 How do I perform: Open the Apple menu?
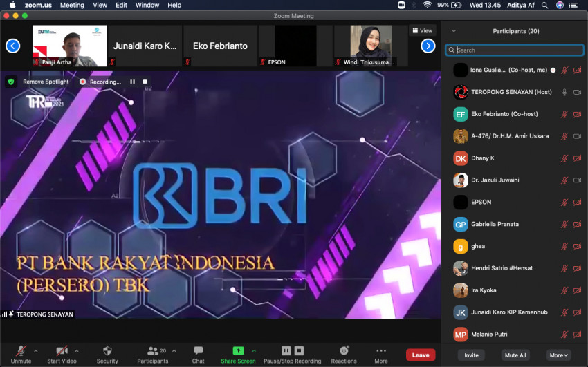(x=12, y=5)
